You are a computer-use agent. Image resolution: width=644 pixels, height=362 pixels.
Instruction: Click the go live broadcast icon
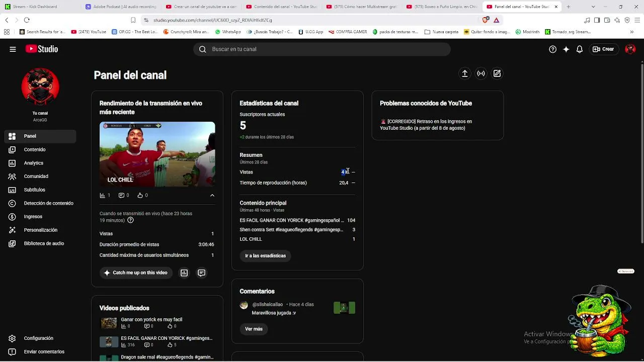481,73
